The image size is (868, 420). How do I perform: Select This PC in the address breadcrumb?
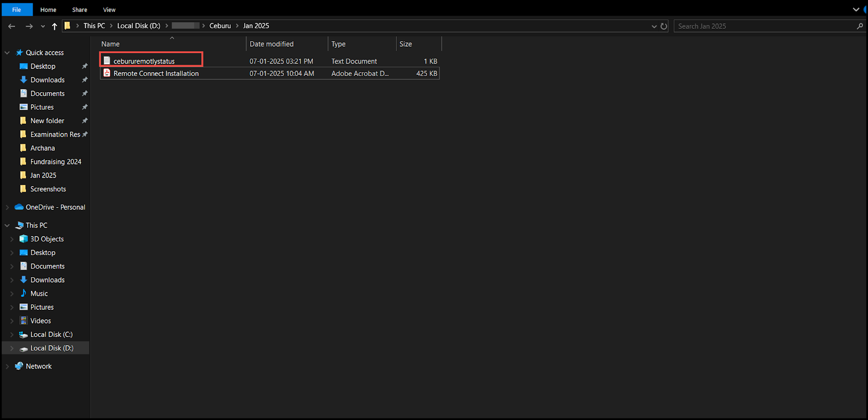click(94, 26)
